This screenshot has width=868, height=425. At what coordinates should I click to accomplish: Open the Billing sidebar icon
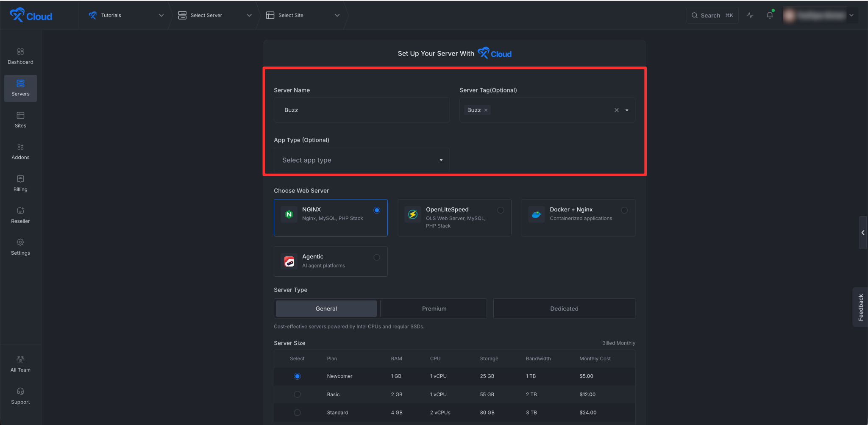tap(20, 179)
